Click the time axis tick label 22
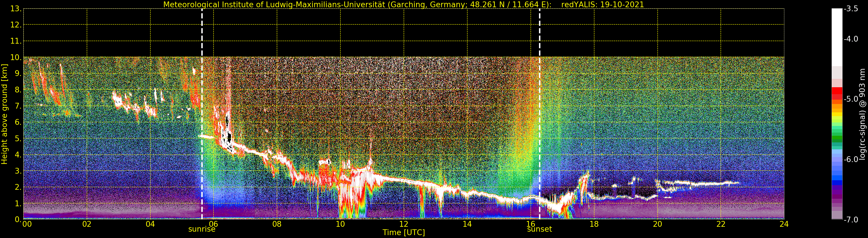Image resolution: width=868 pixels, height=238 pixels. [721, 224]
